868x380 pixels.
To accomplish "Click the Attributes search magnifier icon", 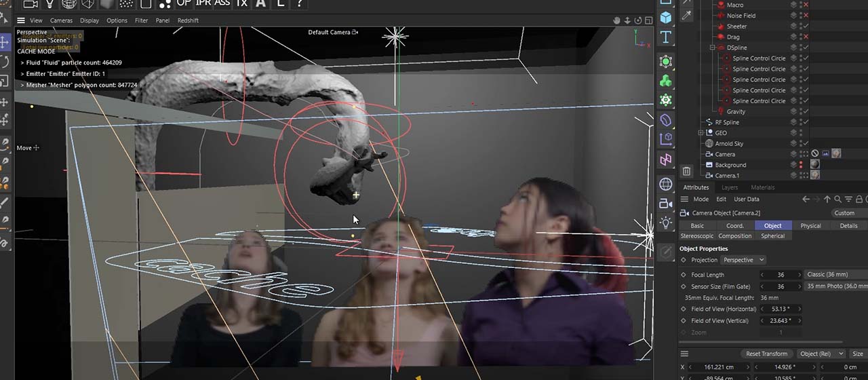I will [x=838, y=199].
